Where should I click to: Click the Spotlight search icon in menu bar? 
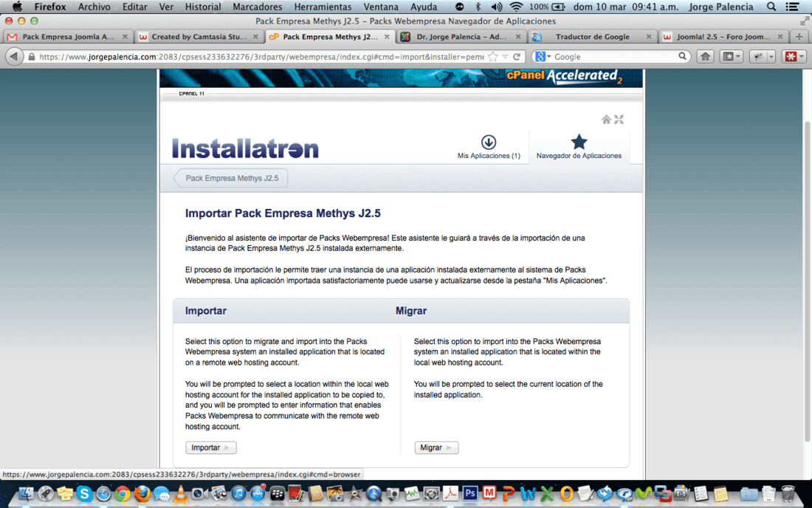[x=771, y=7]
